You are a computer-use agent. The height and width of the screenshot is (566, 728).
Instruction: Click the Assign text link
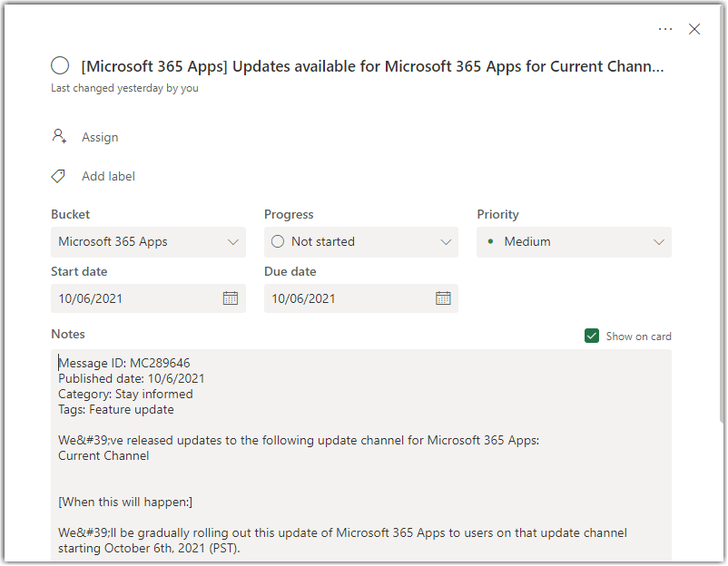(100, 137)
